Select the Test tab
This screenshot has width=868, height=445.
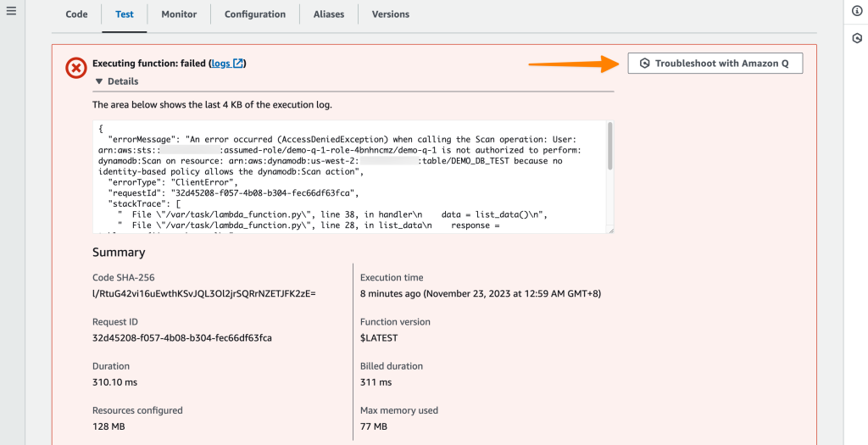click(125, 14)
